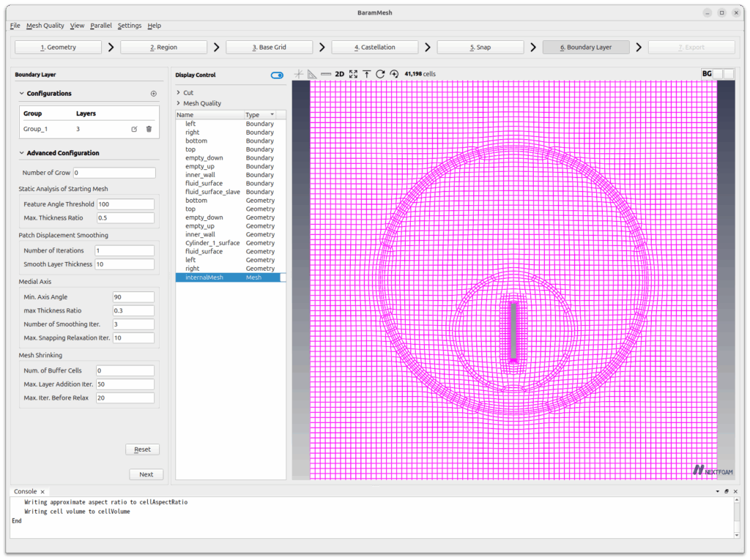Click the Max. Snapping Relaxation Iter. field
The width and height of the screenshot is (750, 560).
(x=133, y=338)
